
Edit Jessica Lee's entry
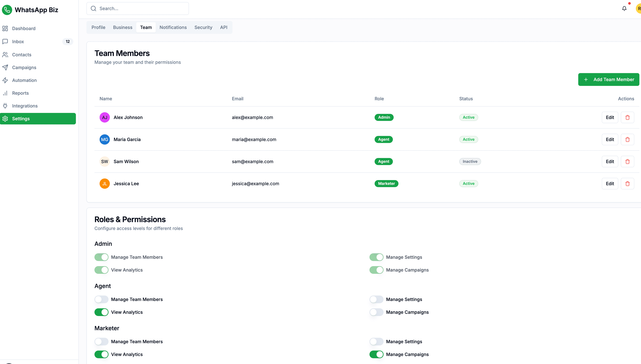point(610,183)
